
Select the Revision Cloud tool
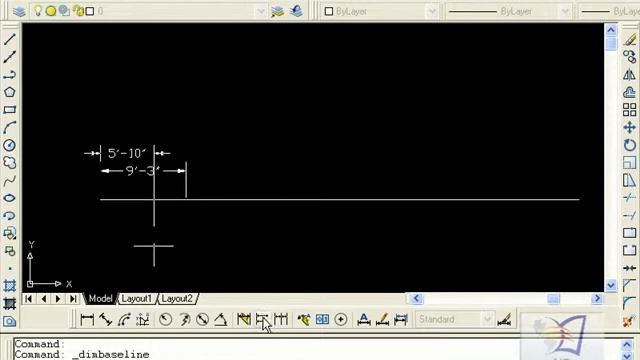tap(9, 162)
